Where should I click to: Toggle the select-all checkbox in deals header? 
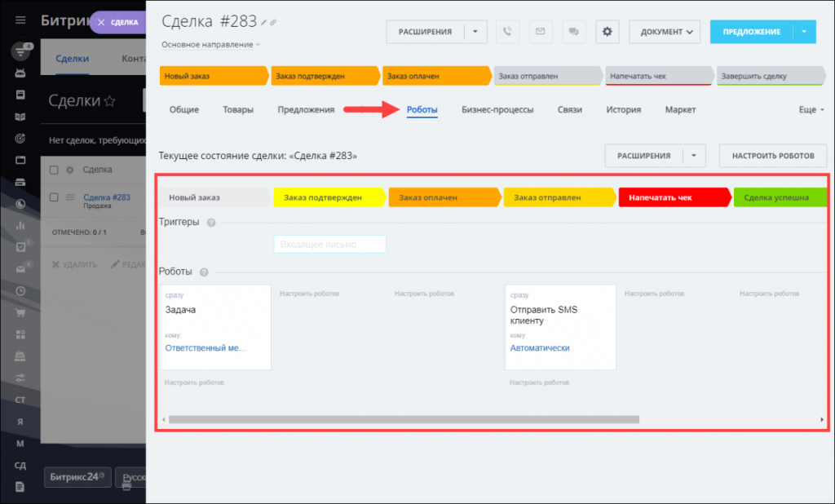(x=54, y=170)
